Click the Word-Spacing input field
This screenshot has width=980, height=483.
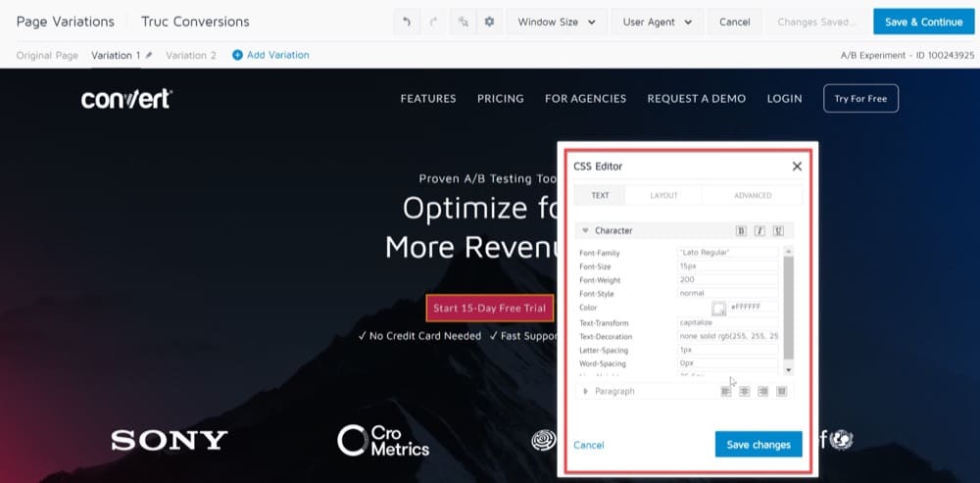click(x=728, y=363)
